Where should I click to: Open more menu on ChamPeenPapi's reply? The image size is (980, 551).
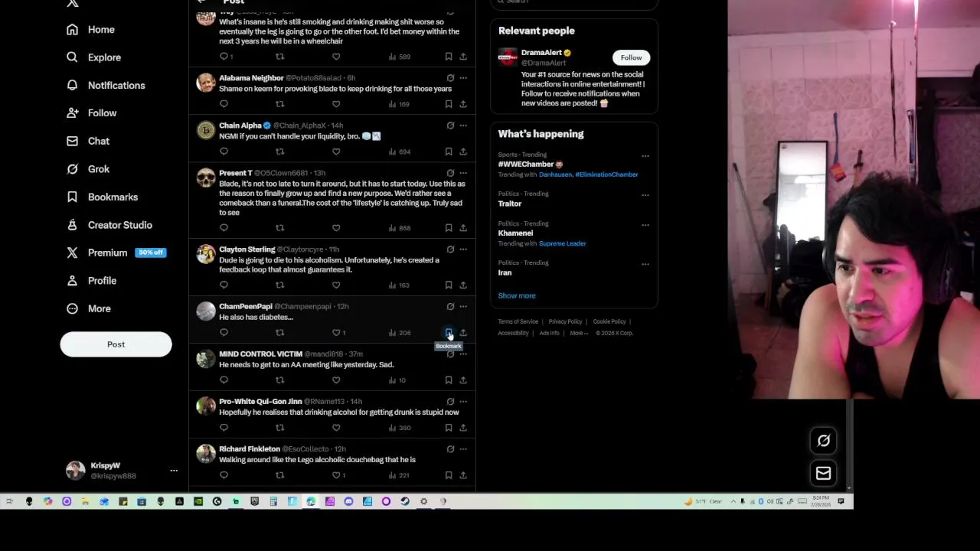[x=463, y=306]
